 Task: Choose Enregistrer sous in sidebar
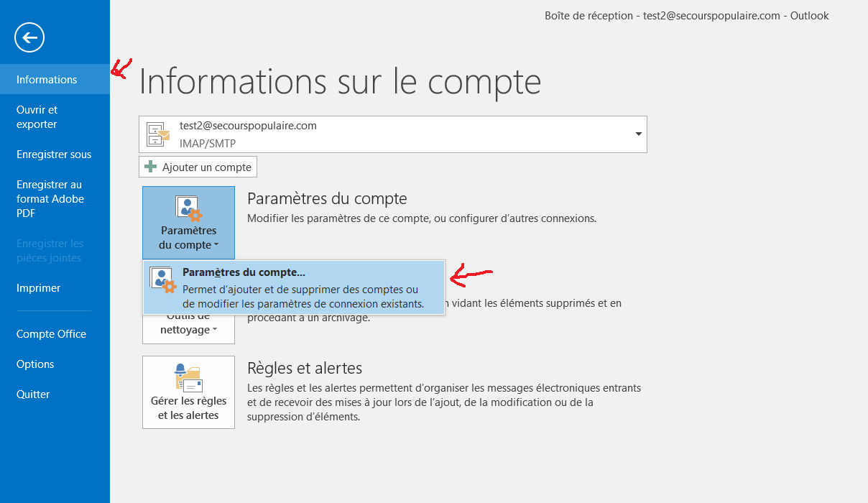tap(54, 154)
